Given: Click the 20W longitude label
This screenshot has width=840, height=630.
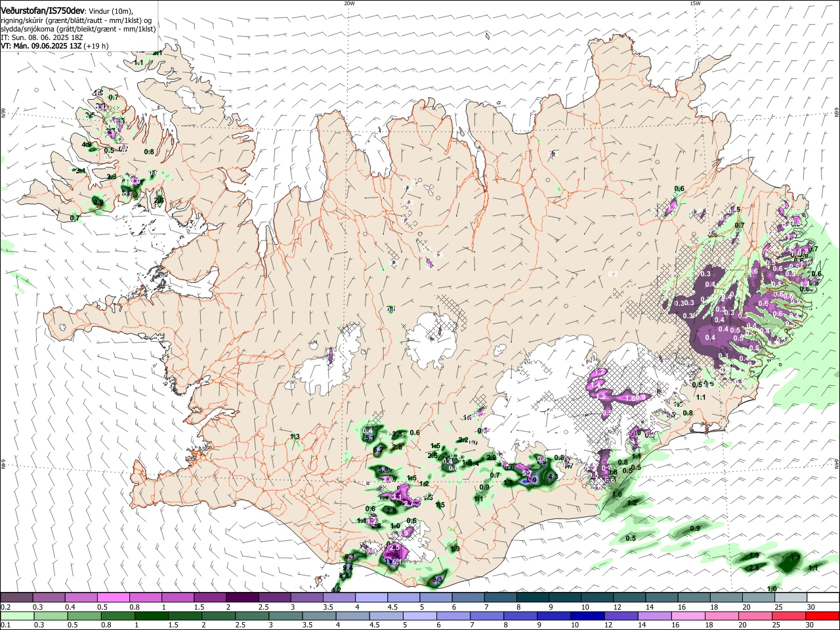Looking at the screenshot, I should click(349, 3).
